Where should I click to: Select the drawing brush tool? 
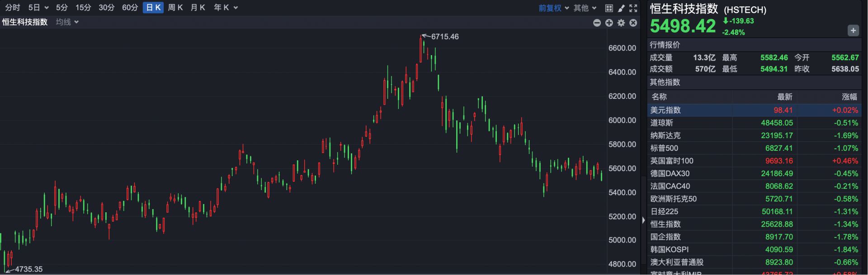[x=621, y=8]
